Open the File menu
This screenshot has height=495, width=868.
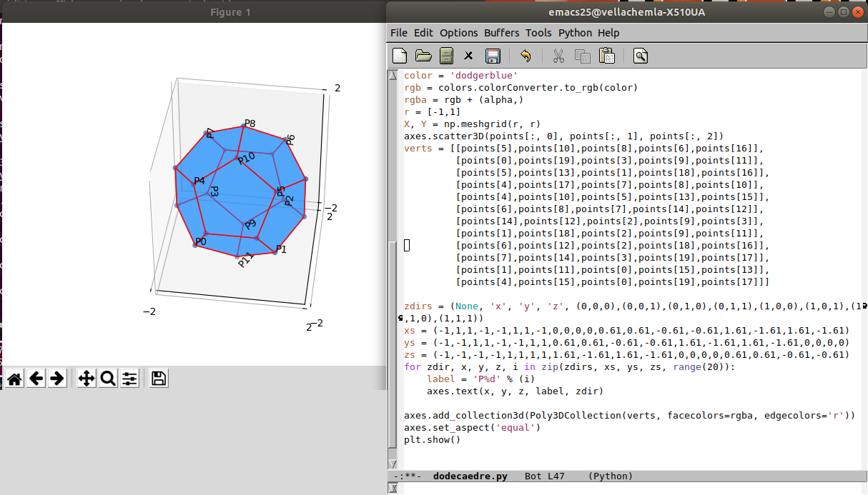click(x=398, y=33)
